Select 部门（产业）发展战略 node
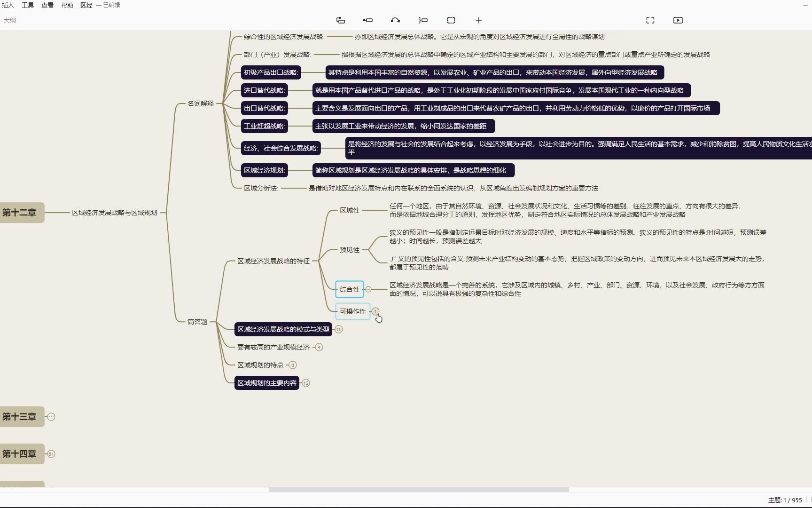 click(277, 55)
